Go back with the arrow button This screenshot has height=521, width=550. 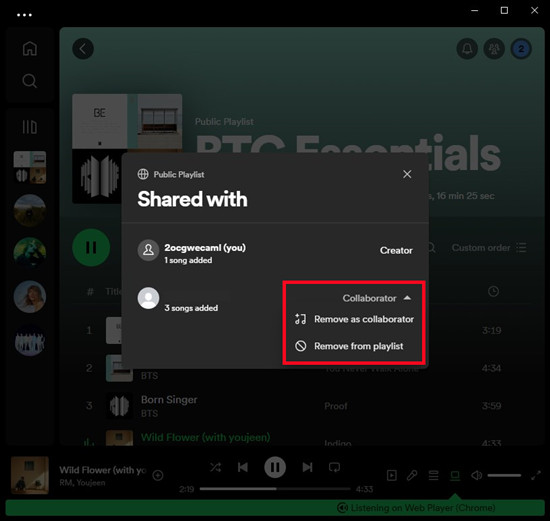coord(83,49)
